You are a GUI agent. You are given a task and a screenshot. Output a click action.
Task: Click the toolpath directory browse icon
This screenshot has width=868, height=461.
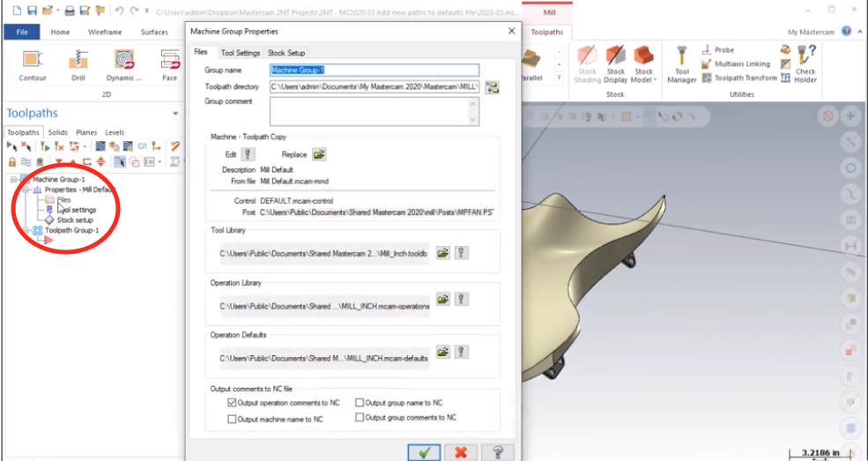(492, 87)
